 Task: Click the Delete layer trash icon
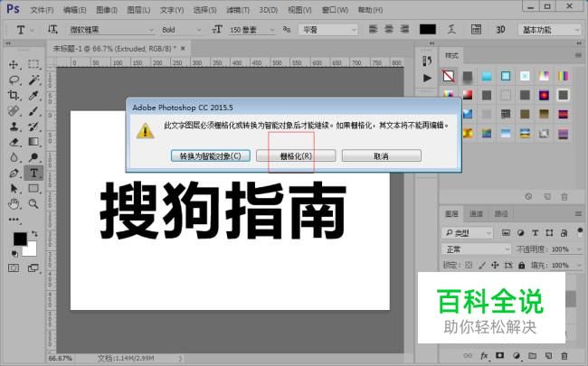tap(564, 355)
